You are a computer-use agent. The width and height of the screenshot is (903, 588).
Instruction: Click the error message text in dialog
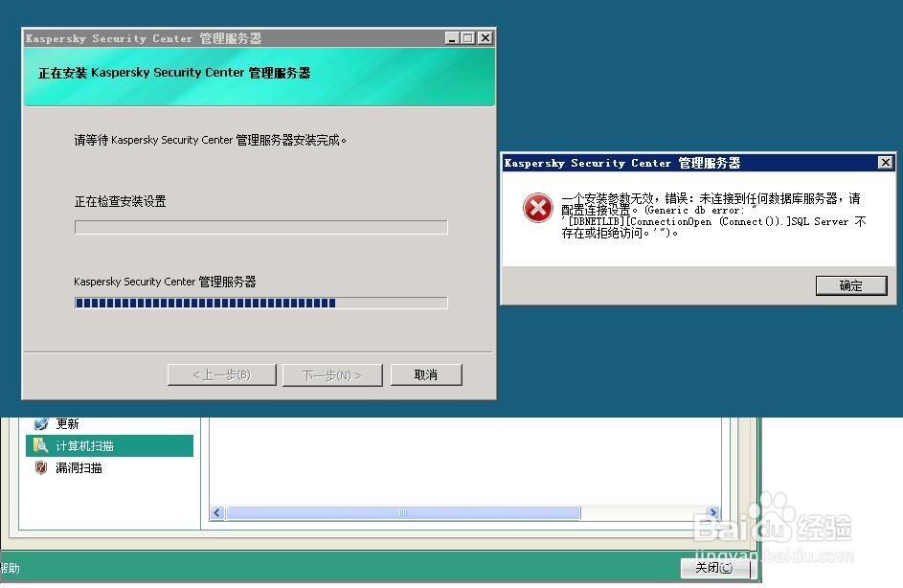coord(713,215)
